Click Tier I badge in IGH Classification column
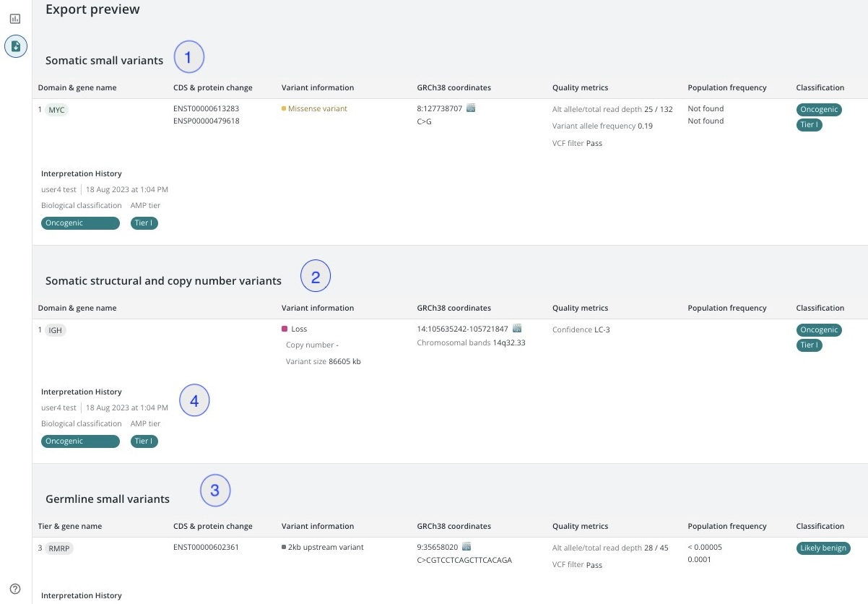Viewport: 868px width, 604px height. (809, 345)
